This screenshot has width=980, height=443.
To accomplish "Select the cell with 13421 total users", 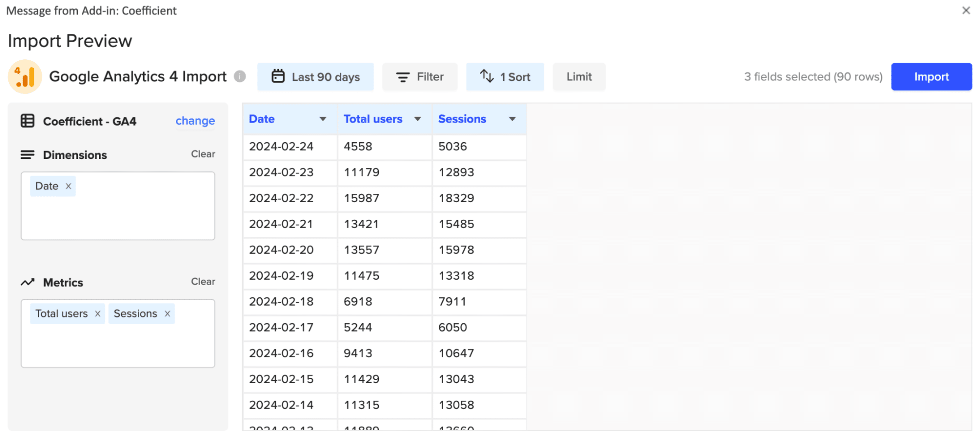I will (x=384, y=224).
